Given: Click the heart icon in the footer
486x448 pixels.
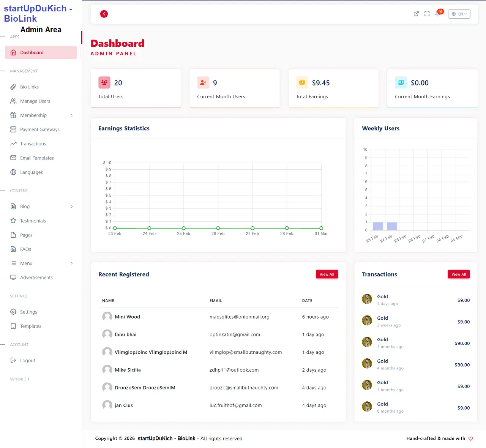Looking at the screenshot, I should (470, 438).
